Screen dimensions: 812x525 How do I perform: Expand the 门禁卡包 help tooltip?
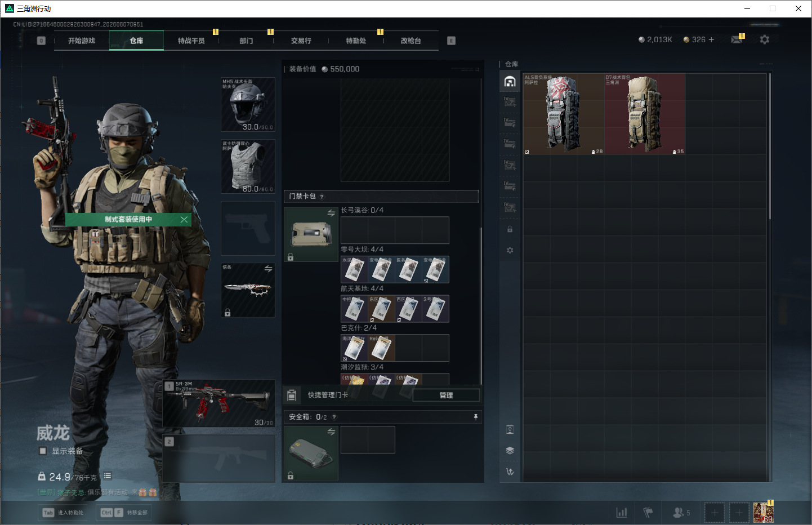(x=322, y=197)
